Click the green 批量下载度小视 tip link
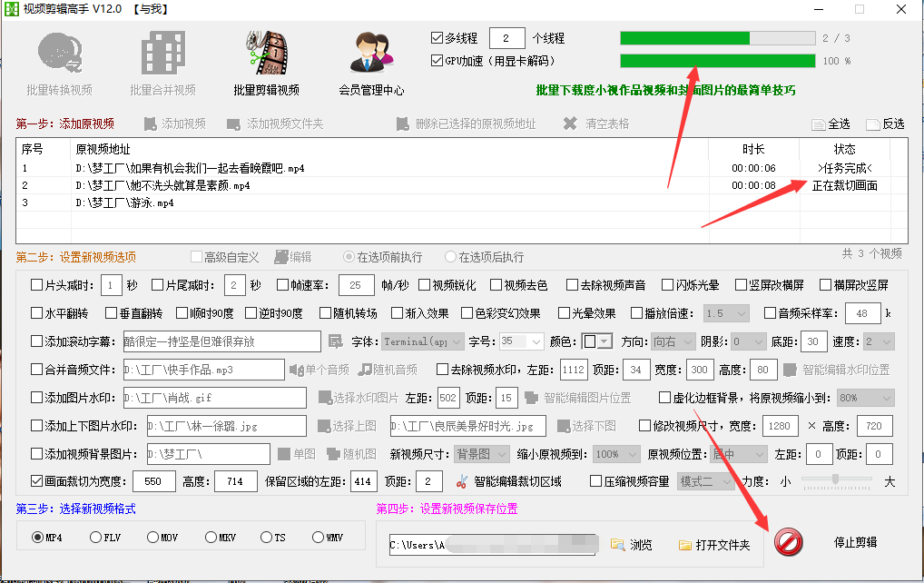The width and height of the screenshot is (924, 583). [665, 90]
